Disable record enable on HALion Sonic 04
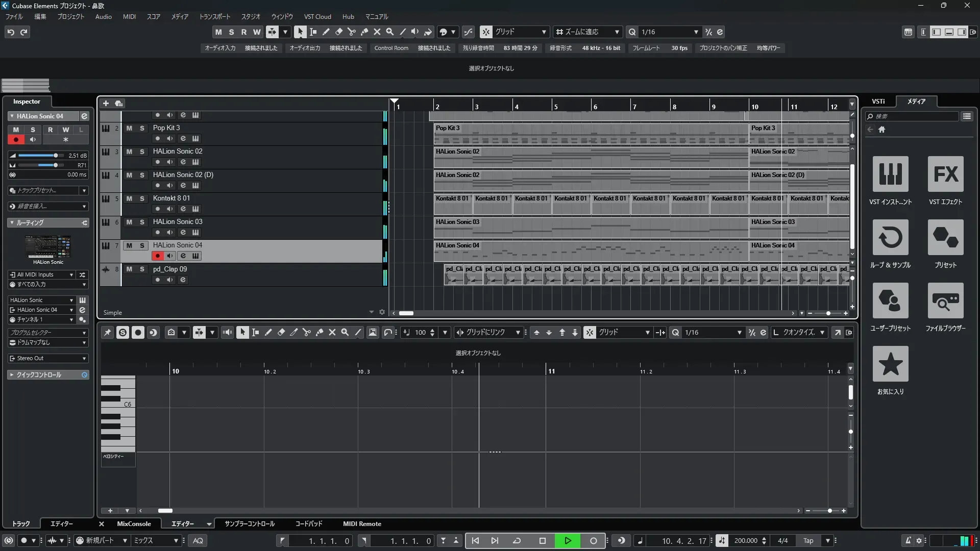 (x=158, y=256)
